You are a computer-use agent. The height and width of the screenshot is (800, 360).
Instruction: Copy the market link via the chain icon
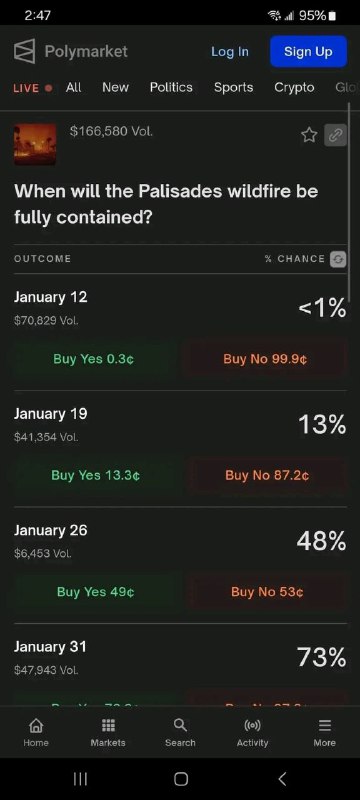pyautogui.click(x=336, y=135)
